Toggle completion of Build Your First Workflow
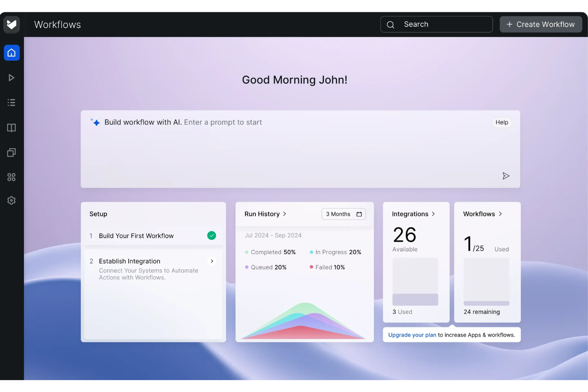 pyautogui.click(x=211, y=235)
